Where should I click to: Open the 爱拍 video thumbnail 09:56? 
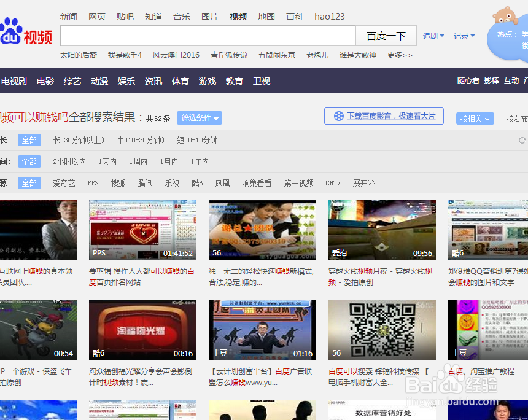click(382, 230)
